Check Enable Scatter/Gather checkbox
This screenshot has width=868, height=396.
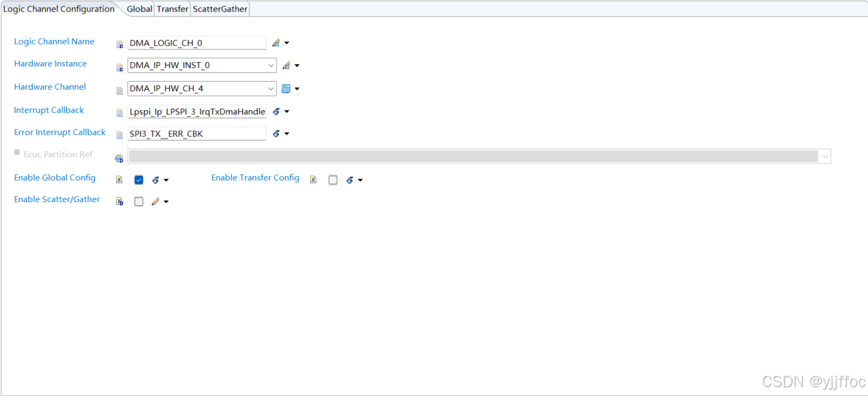[x=139, y=201]
